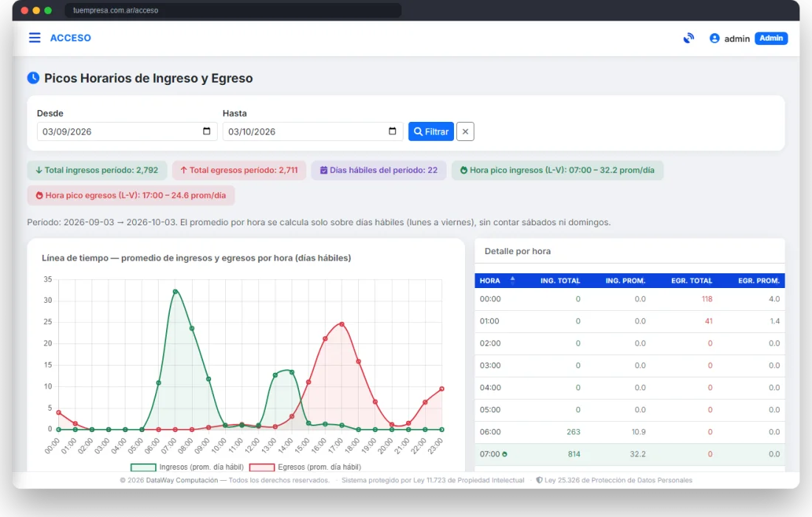Open the hamburger navigation menu
Viewport: 812px width, 517px height.
pos(35,38)
